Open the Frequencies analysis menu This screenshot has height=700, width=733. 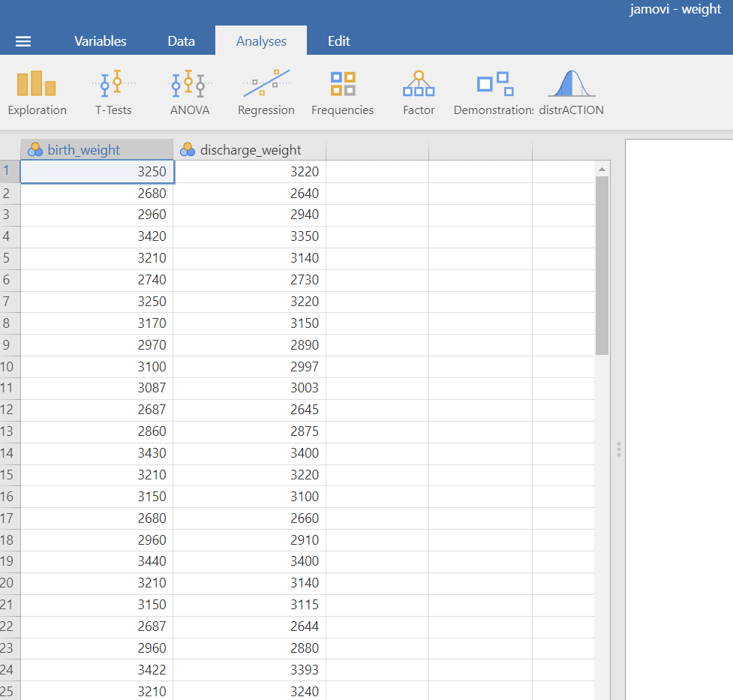coord(342,92)
